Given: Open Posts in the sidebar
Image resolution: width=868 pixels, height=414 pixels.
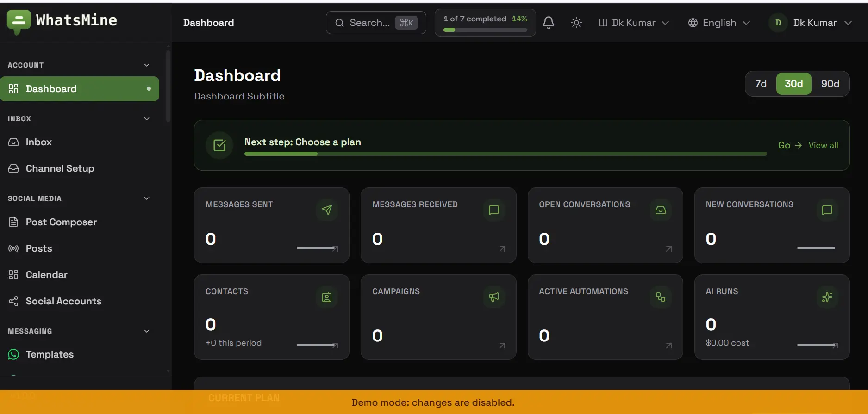Looking at the screenshot, I should pos(80,248).
